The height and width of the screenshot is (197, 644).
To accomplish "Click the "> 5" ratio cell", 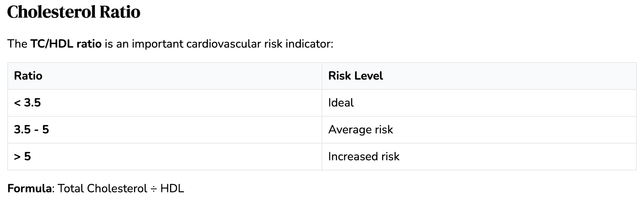I will tap(22, 157).
